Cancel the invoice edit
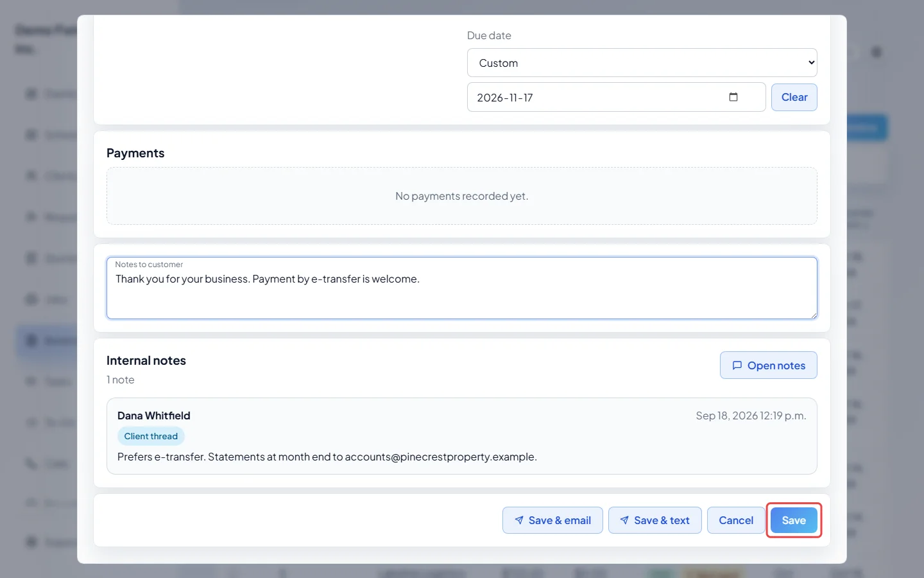 (736, 520)
